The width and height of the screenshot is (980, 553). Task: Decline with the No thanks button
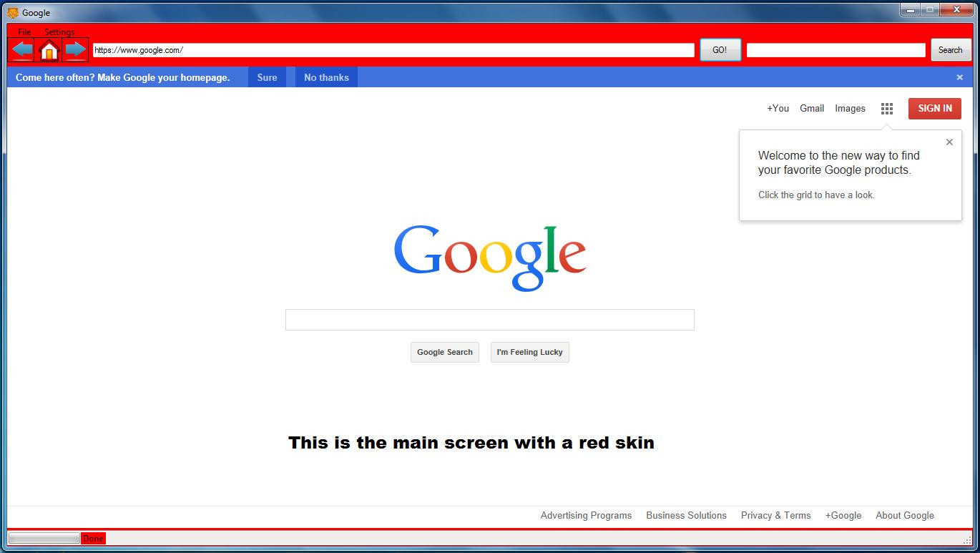point(326,77)
